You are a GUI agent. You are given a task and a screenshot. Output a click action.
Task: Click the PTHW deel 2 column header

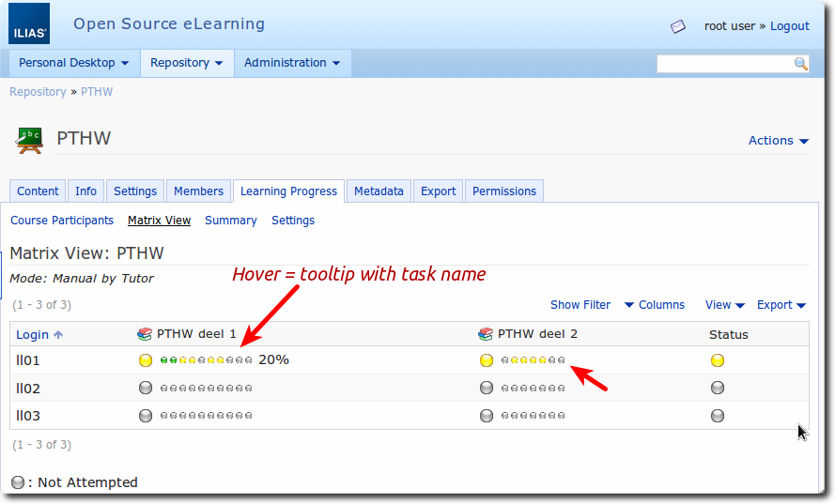pos(537,334)
